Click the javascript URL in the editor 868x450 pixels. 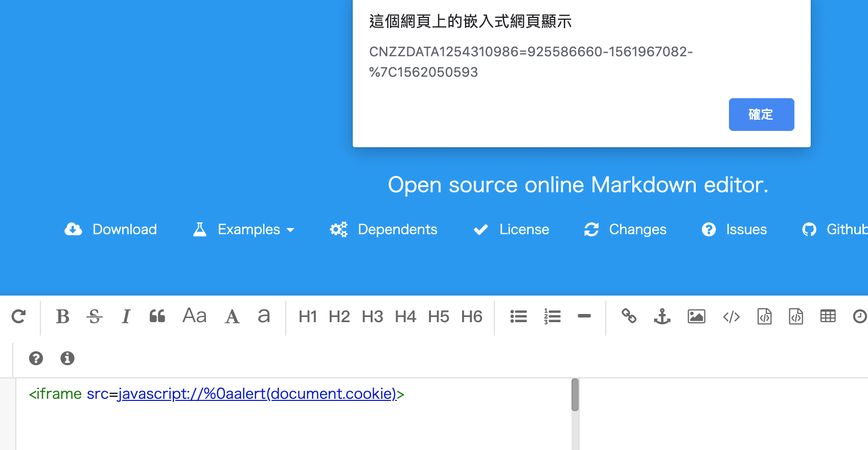click(x=257, y=394)
